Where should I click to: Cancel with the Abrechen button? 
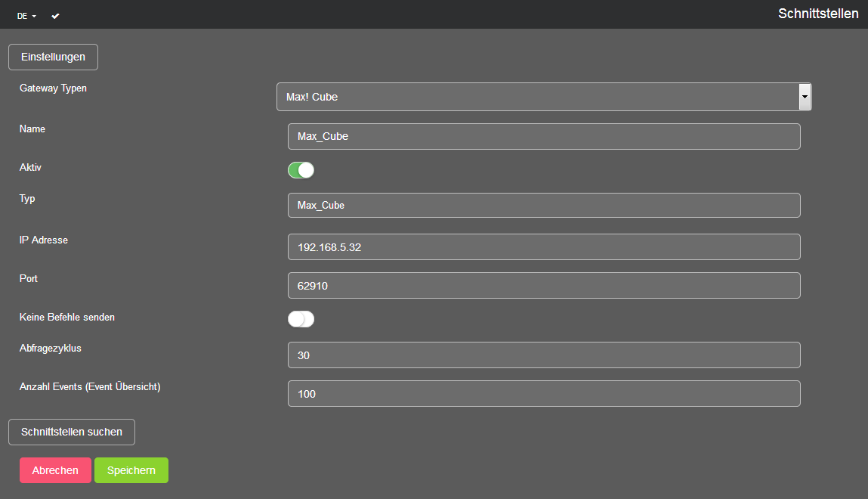pyautogui.click(x=55, y=470)
